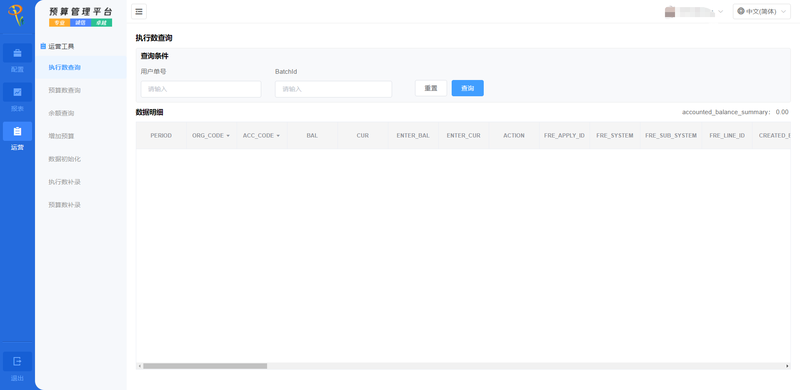The height and width of the screenshot is (390, 800).
Task: Open the 中文(简体) language dropdown
Action: 762,11
